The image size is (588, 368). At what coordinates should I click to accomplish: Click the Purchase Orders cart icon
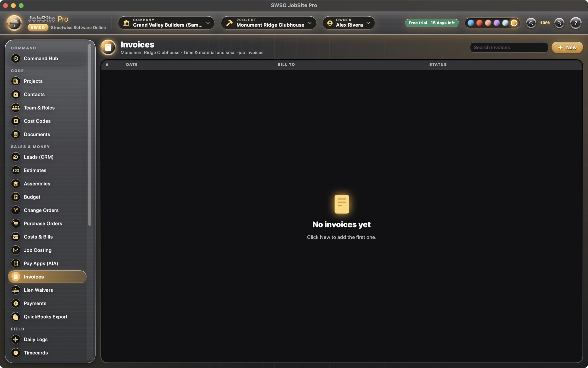pos(16,224)
